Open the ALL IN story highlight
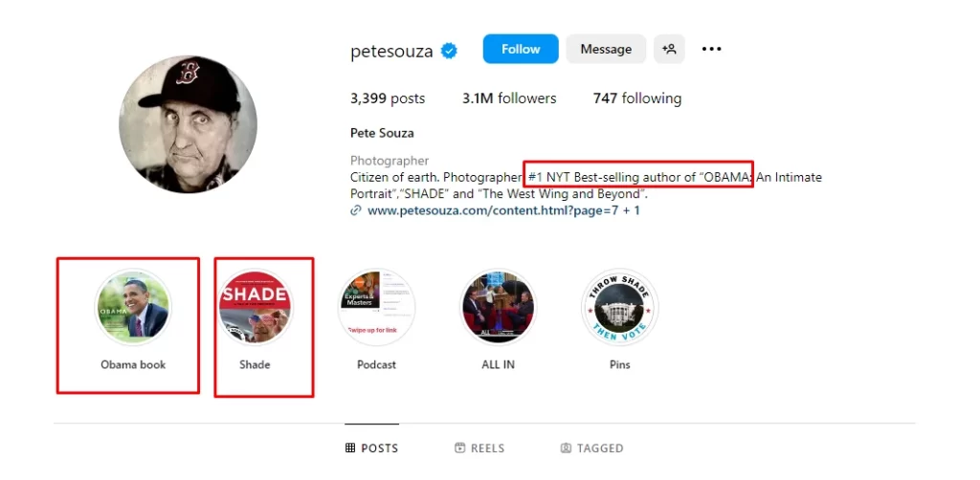 [x=498, y=308]
